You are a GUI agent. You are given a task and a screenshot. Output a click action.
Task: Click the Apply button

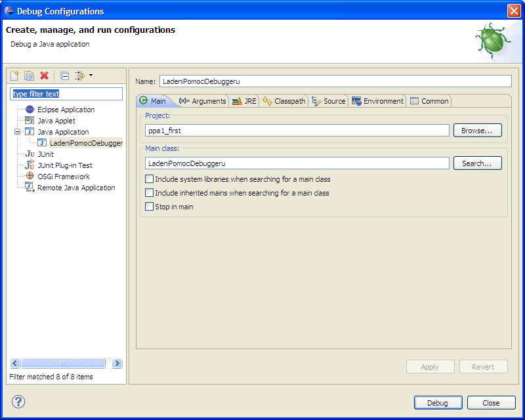pyautogui.click(x=430, y=367)
